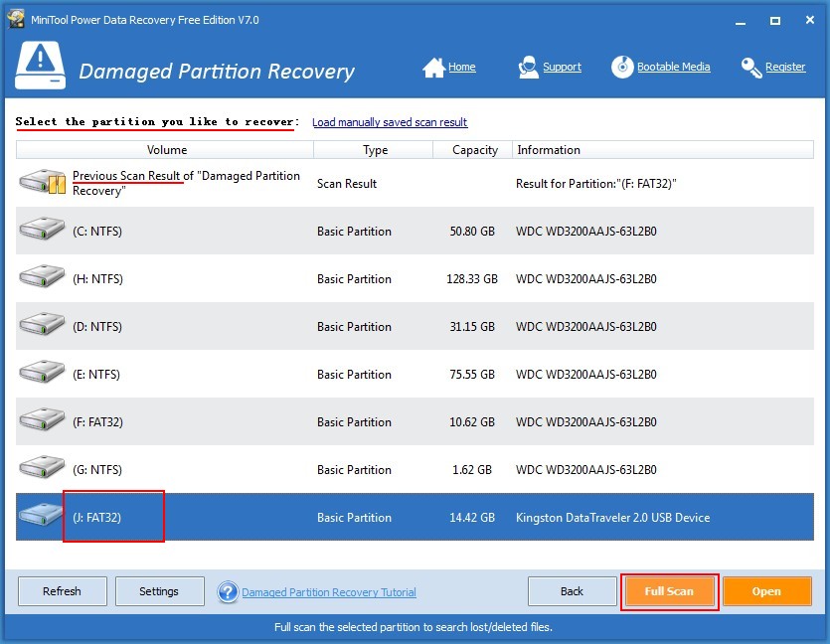Viewport: 830px width, 644px height.
Task: Click the Scan Result type cell
Action: [347, 184]
